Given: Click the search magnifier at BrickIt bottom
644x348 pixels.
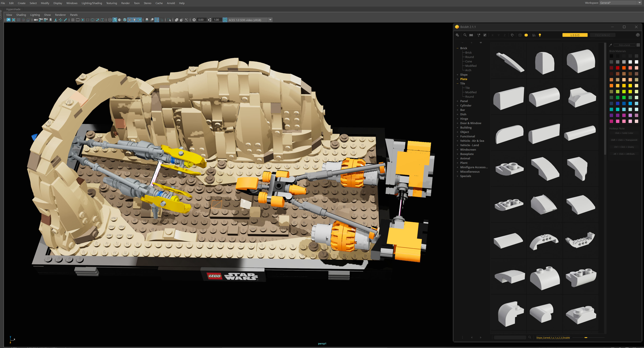Looking at the screenshot, I should click(530, 337).
